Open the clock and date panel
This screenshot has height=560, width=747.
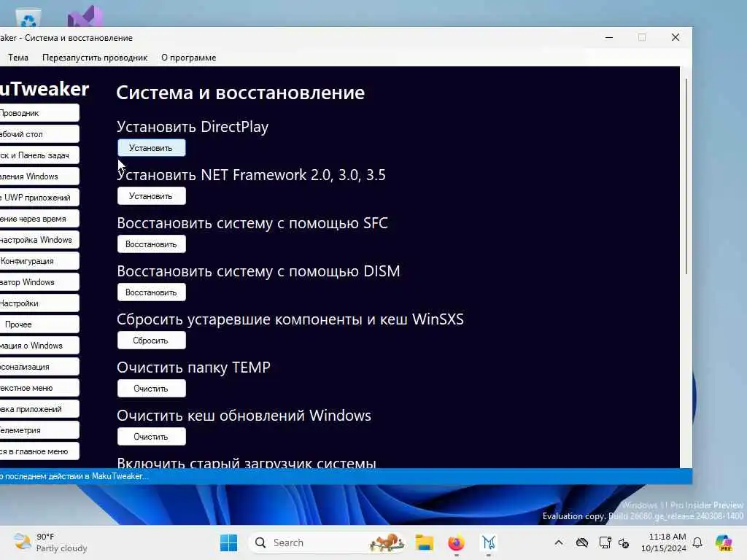pos(664,542)
